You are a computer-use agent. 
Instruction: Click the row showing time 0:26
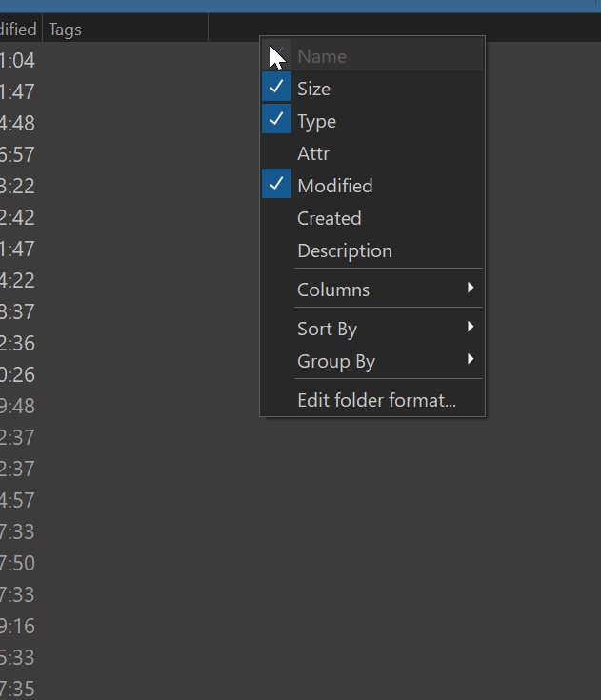[17, 374]
